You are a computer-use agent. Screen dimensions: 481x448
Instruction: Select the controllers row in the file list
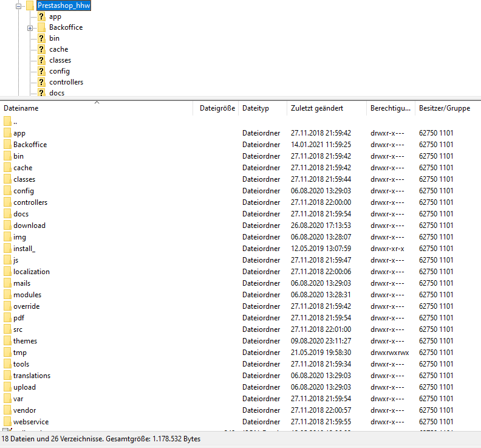[241, 202]
